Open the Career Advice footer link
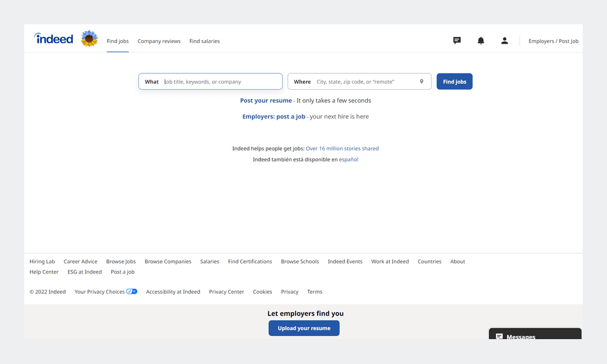This screenshot has width=607, height=364. (x=81, y=261)
